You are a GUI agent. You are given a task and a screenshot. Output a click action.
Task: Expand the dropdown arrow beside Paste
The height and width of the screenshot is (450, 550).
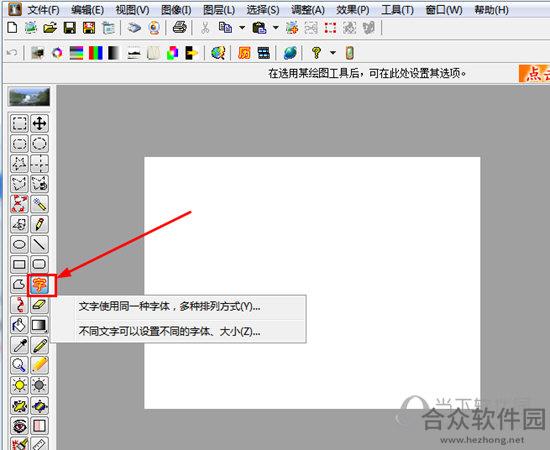coord(276,27)
